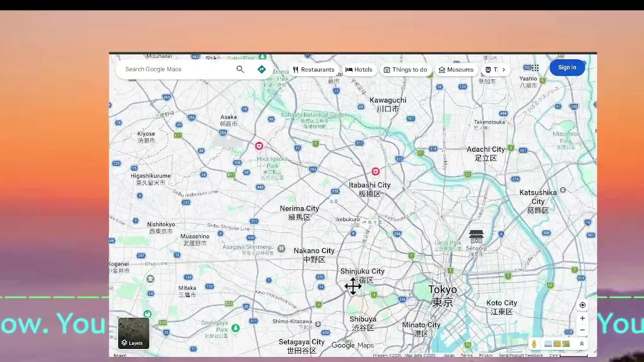The width and height of the screenshot is (644, 362).
Task: Click the Adachi City label
Action: 486,153
